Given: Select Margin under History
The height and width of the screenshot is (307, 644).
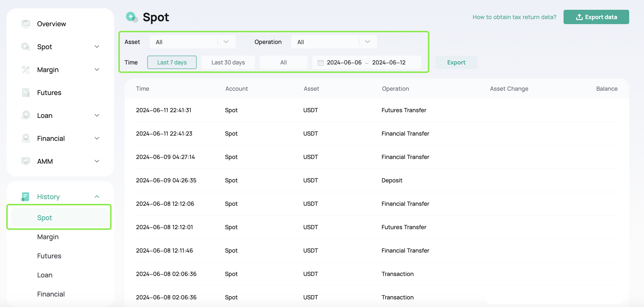Looking at the screenshot, I should [x=48, y=237].
